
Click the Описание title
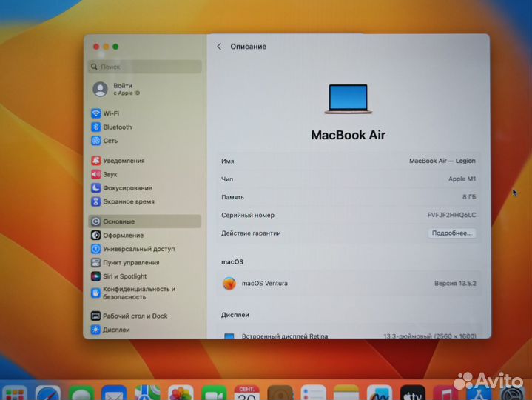(249, 47)
